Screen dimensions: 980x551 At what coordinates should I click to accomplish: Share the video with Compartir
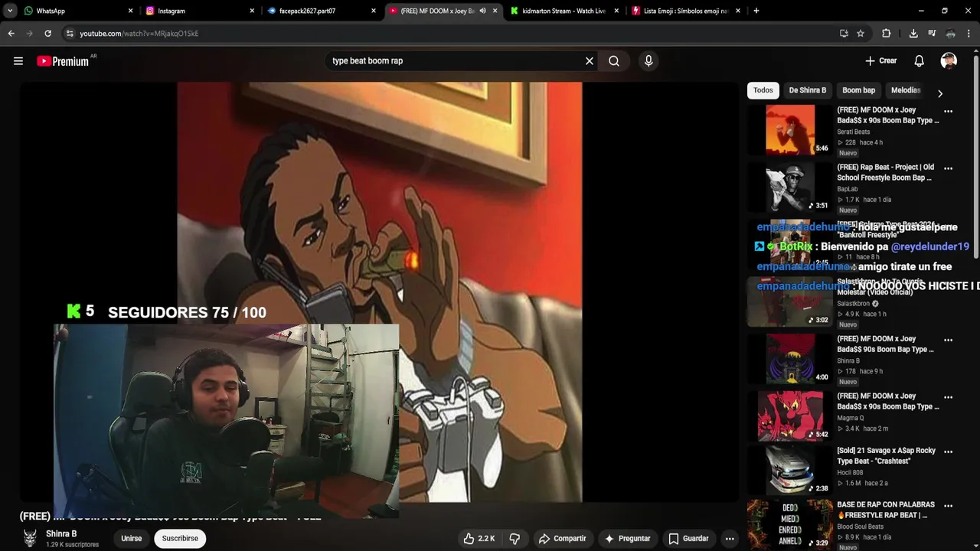[x=562, y=539]
